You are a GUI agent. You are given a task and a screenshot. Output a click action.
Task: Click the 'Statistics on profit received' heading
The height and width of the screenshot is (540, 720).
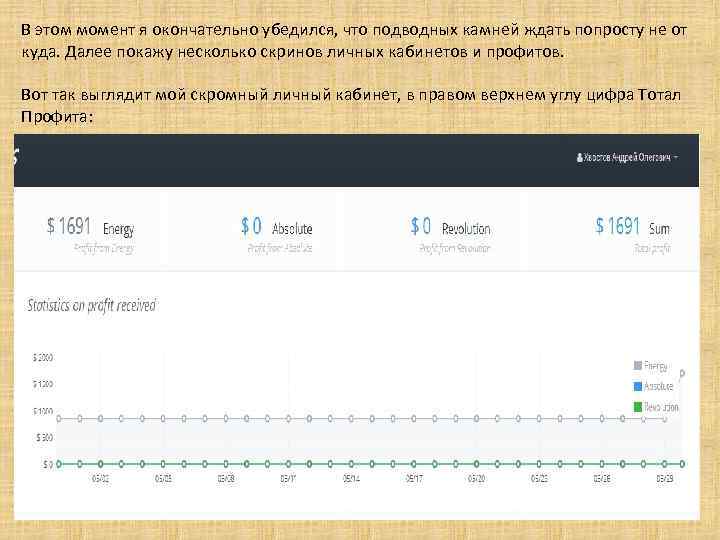click(91, 305)
